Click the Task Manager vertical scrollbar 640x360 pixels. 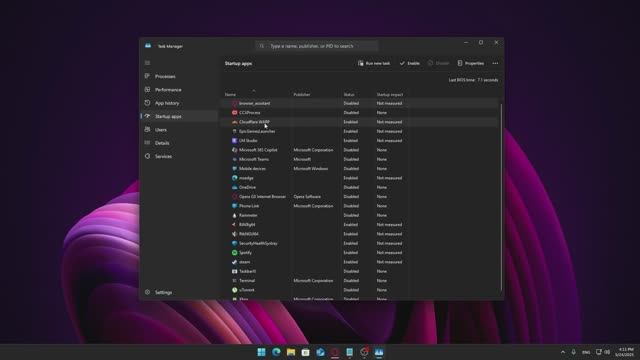[501, 197]
